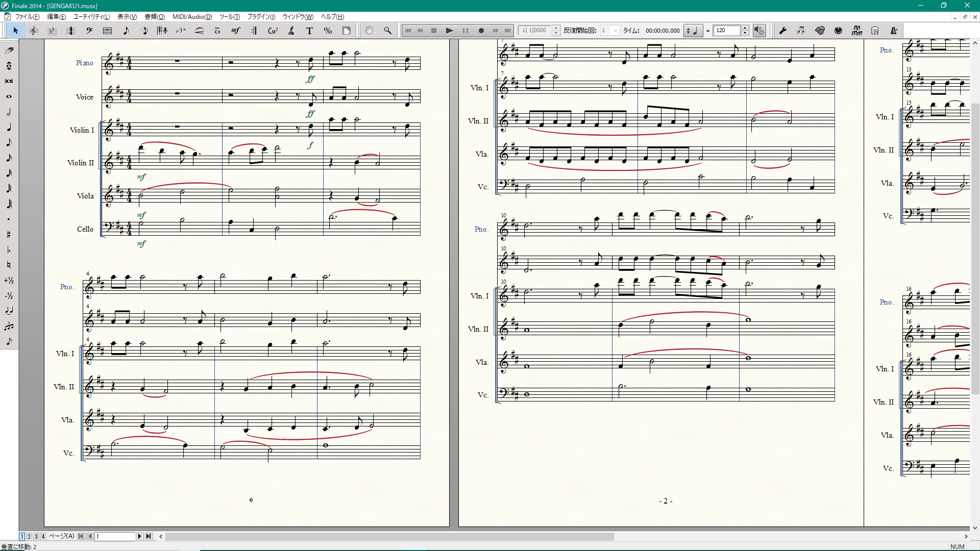980x551 pixels.
Task: Choose the Tuplet tool
Action: (181, 31)
